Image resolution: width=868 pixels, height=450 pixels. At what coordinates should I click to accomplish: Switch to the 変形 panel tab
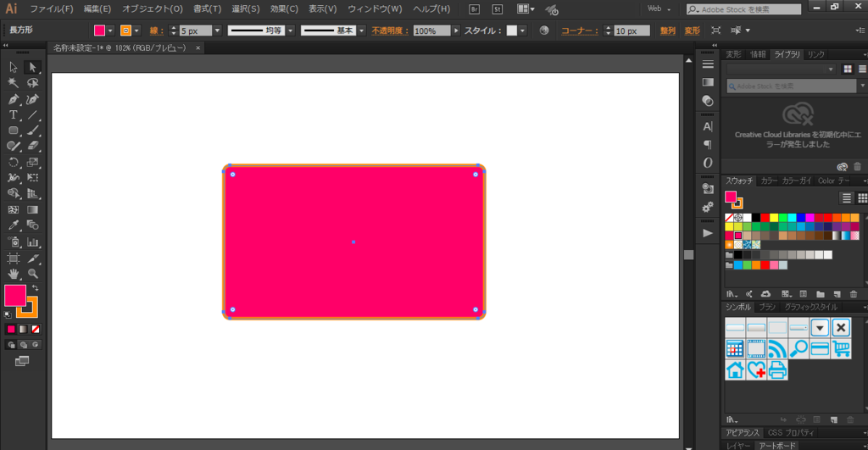click(733, 54)
